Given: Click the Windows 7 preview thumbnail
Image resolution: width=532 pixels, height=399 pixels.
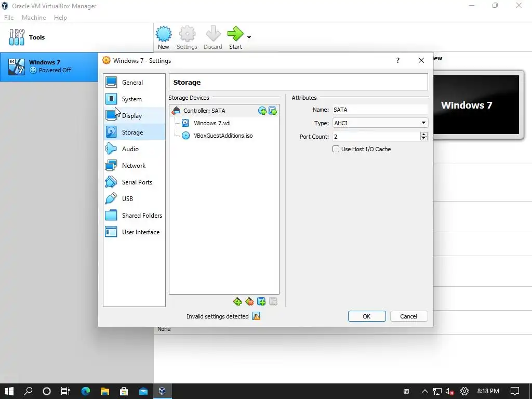Looking at the screenshot, I should 476,104.
